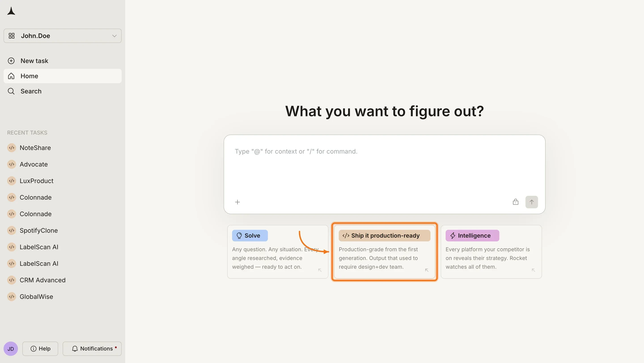Click the grid icon beside John.Doe
Screen dimensions: 644x363
click(11, 36)
